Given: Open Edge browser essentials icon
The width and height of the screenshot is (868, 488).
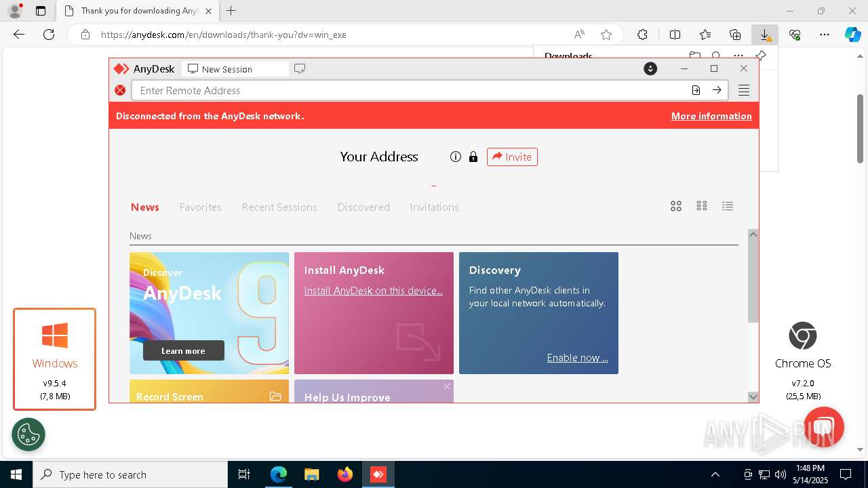Looking at the screenshot, I should tap(795, 35).
